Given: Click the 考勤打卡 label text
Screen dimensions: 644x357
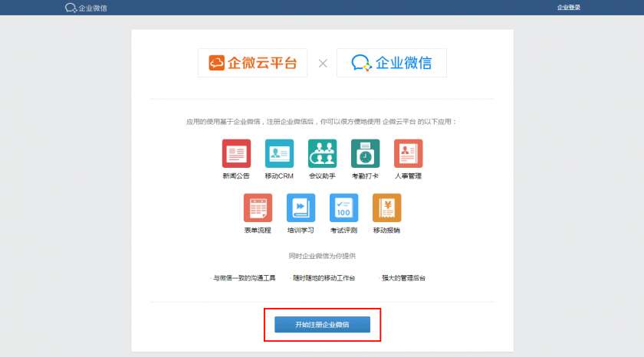Looking at the screenshot, I should 365,176.
